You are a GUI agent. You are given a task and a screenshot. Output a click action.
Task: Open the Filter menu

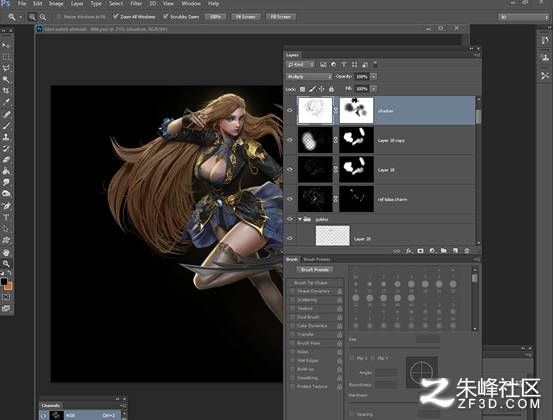coord(136,4)
